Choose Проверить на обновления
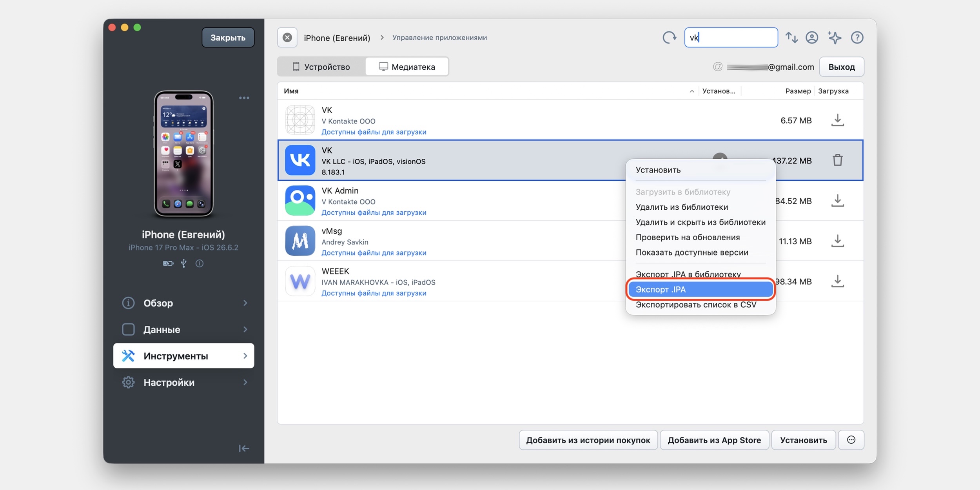The image size is (980, 490). [x=701, y=237]
